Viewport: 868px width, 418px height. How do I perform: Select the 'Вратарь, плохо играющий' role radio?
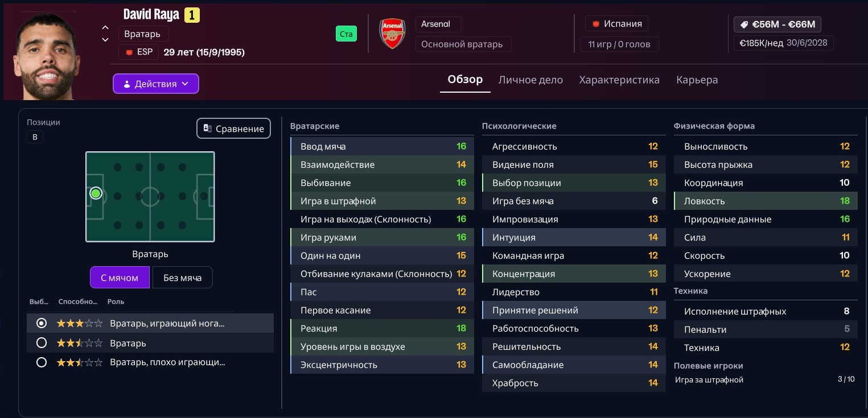coord(41,362)
